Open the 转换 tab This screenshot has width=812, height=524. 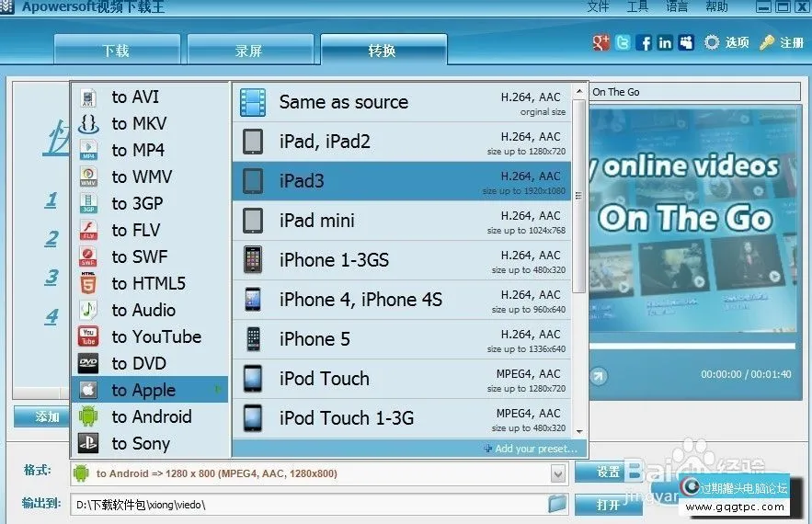coord(383,50)
